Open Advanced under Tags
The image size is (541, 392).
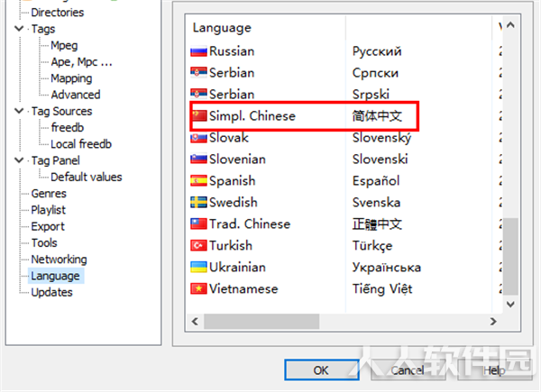[76, 95]
